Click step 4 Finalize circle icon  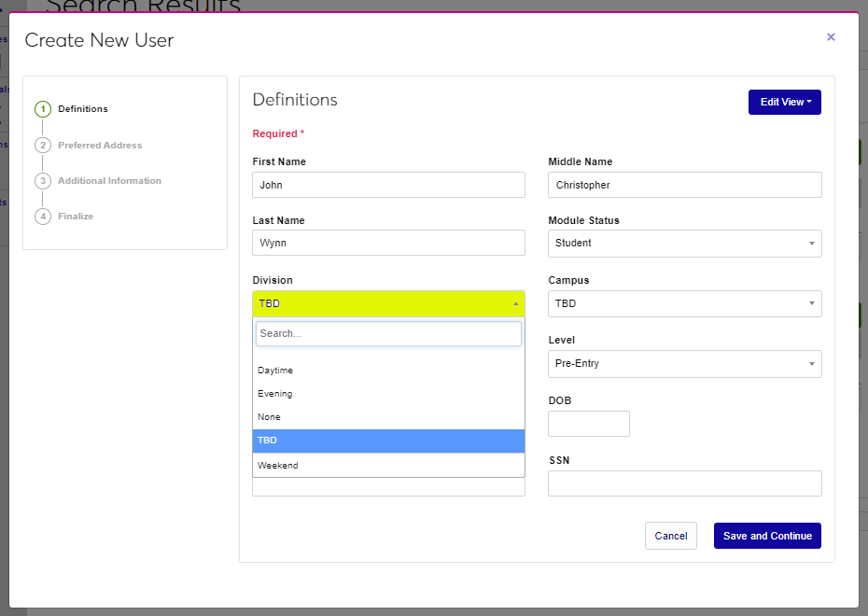[43, 217]
